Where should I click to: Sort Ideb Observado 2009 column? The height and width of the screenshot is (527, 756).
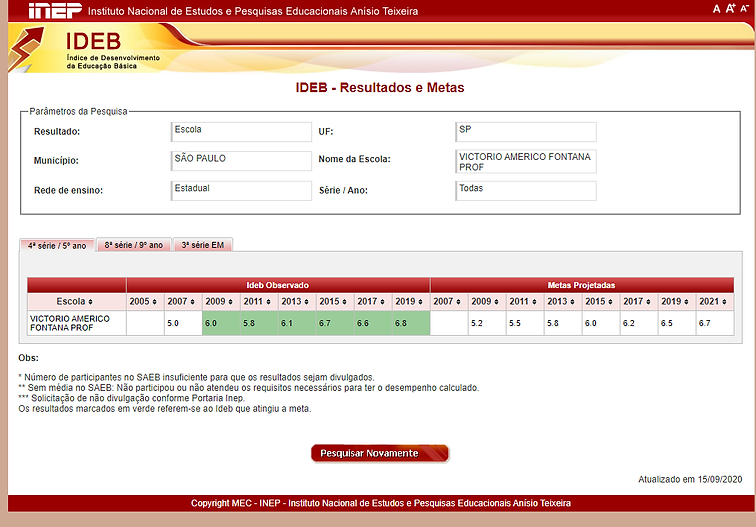pyautogui.click(x=230, y=302)
